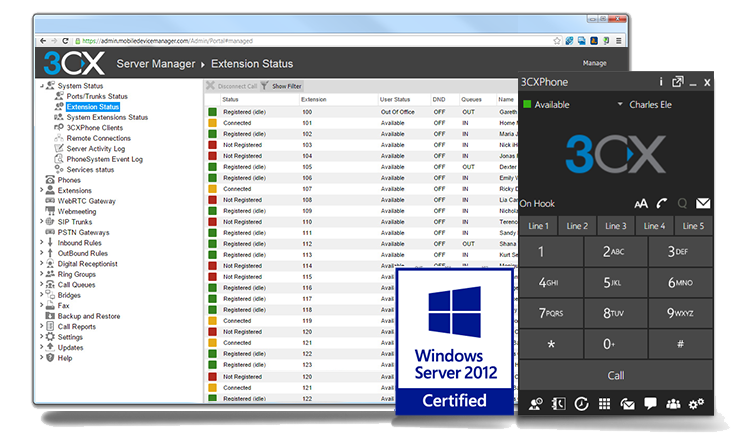Click the green Available status indicator

(527, 104)
